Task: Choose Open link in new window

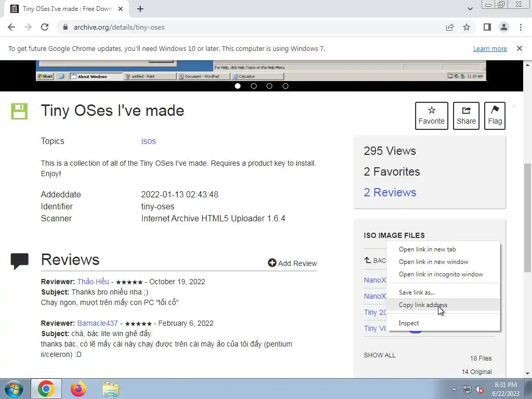Action: coord(443,262)
